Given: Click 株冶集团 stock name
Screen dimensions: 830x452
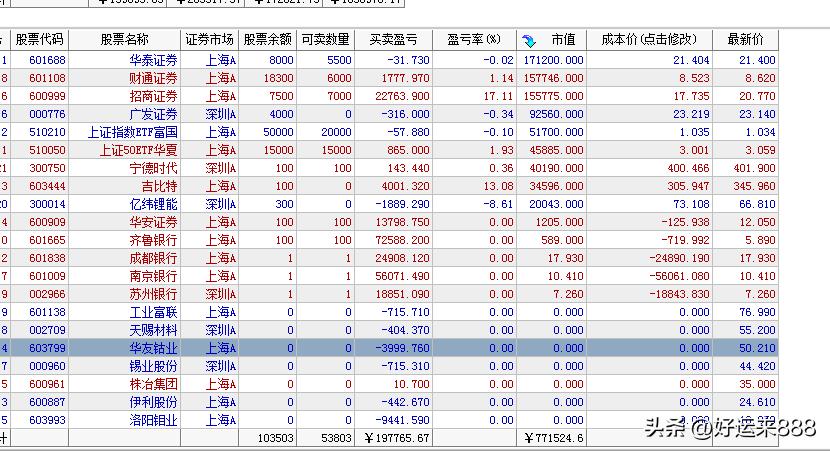Looking at the screenshot, I should (x=154, y=384).
